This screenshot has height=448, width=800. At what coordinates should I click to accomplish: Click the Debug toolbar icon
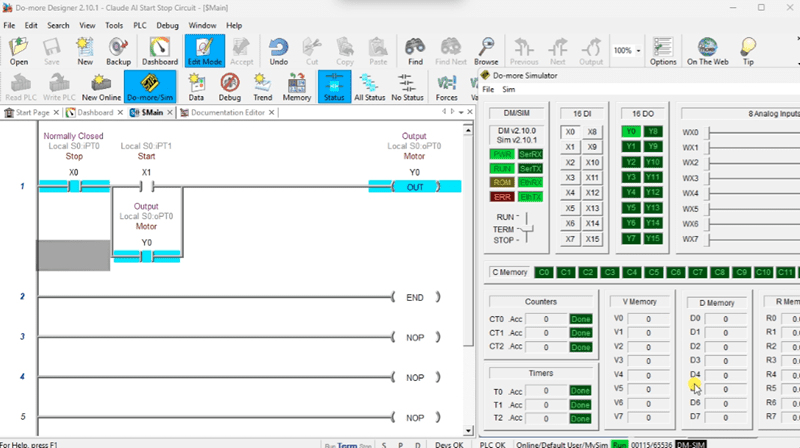point(229,87)
